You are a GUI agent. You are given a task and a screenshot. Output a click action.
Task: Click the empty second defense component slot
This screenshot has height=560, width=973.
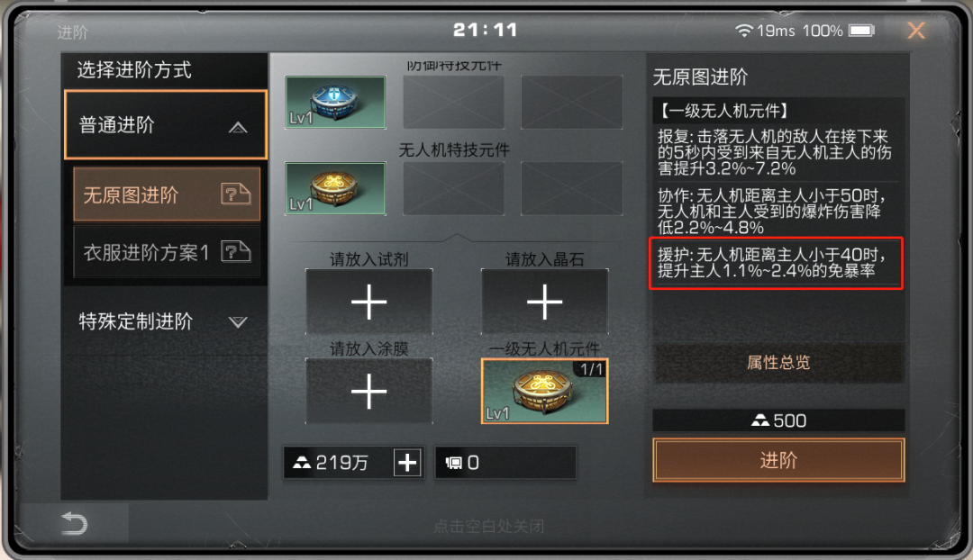453,103
